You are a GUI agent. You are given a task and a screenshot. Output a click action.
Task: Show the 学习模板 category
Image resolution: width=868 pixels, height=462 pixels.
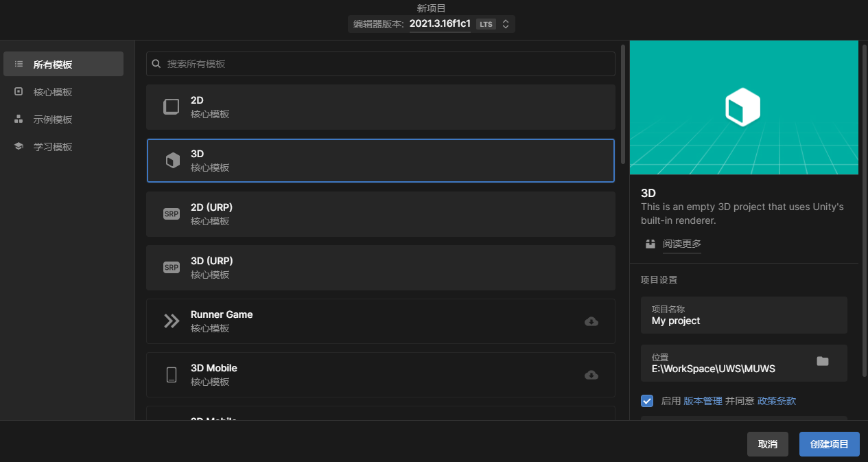click(x=53, y=147)
